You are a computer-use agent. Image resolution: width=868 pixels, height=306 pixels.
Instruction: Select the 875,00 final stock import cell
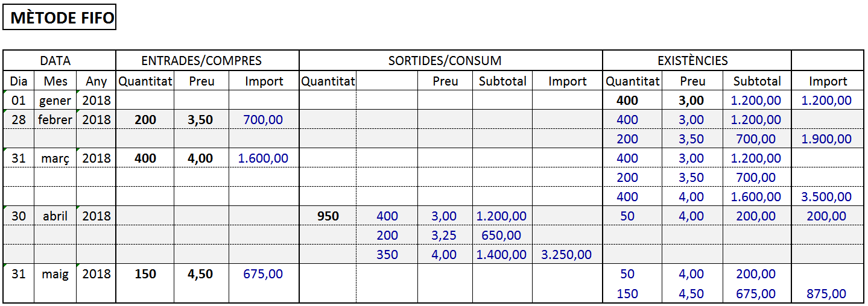pos(827,293)
